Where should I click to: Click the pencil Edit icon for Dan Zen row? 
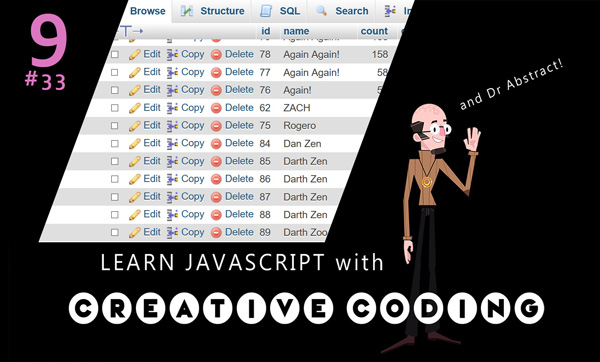(135, 143)
